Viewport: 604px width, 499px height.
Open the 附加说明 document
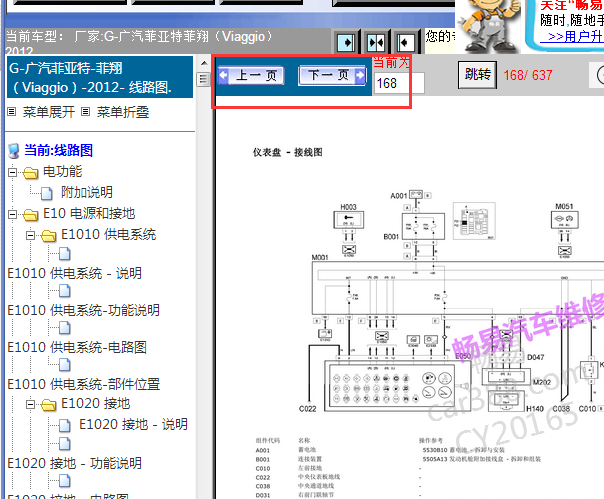[x=87, y=192]
